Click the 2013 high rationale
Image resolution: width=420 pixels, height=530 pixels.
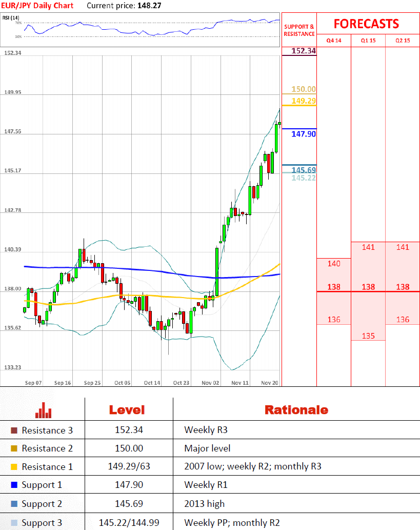coord(205,504)
